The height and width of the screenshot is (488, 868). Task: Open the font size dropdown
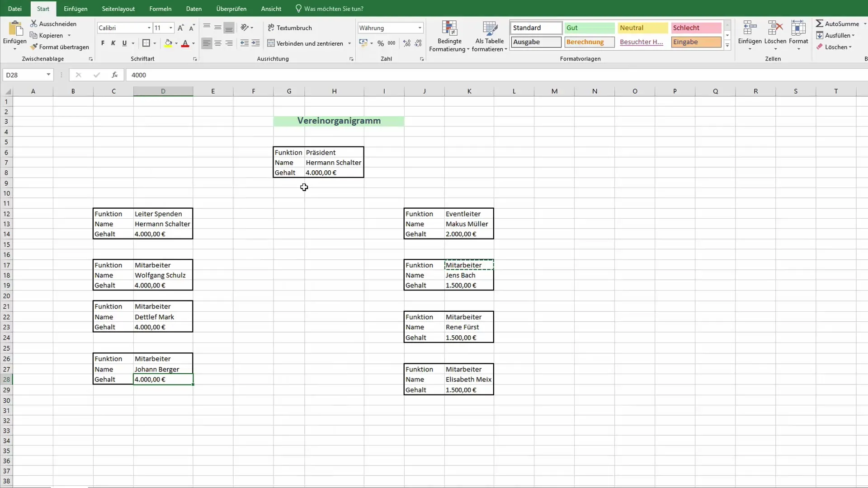pyautogui.click(x=171, y=28)
